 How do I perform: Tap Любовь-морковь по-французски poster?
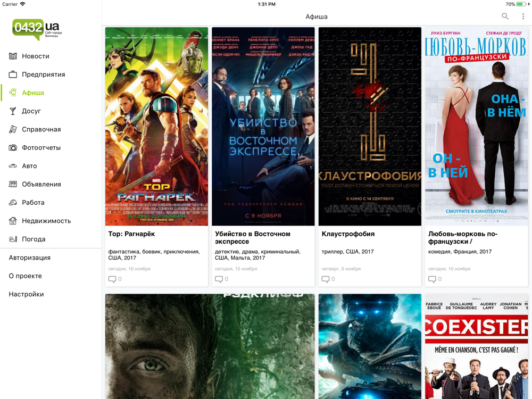point(477,126)
